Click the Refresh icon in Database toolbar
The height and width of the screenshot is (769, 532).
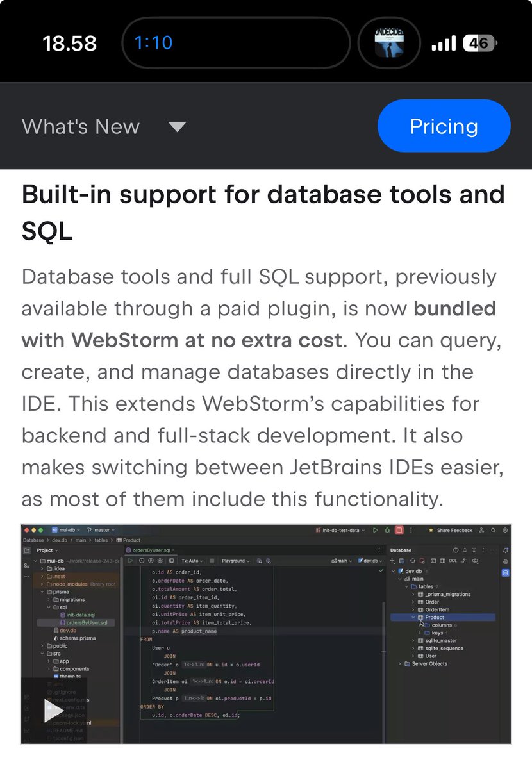(413, 561)
